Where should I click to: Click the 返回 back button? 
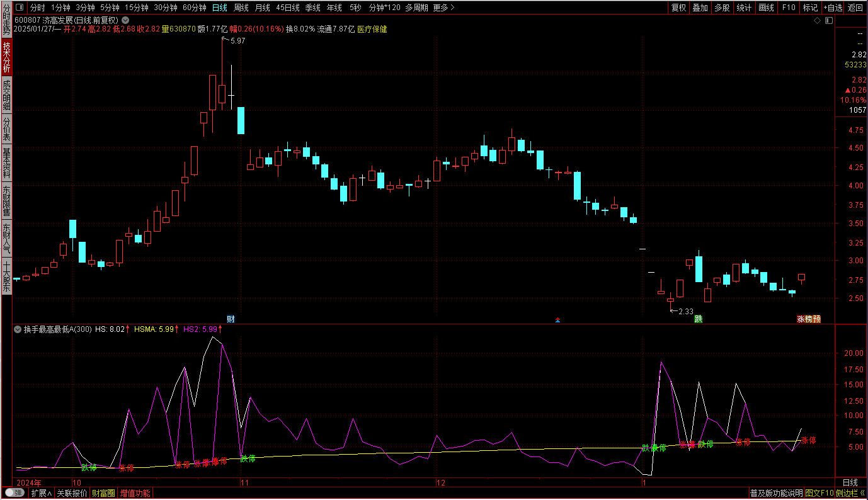[x=855, y=8]
